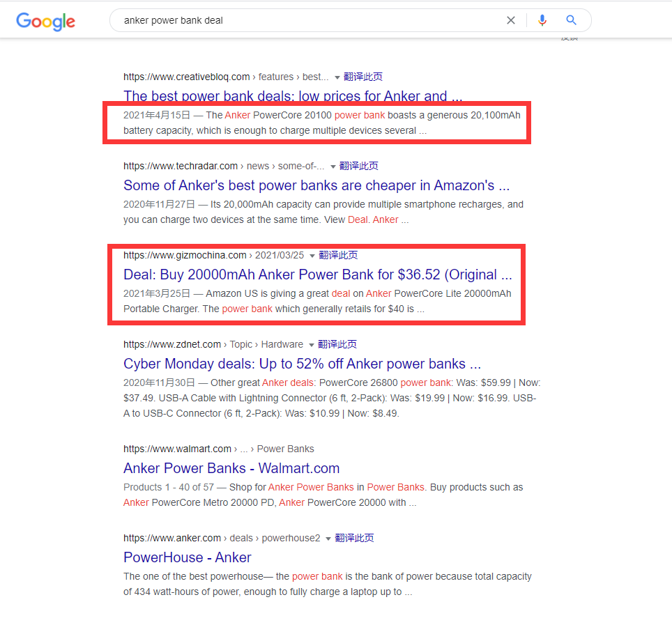Open the "PowerHouse - Anker" result
The image size is (672, 618).
[187, 557]
